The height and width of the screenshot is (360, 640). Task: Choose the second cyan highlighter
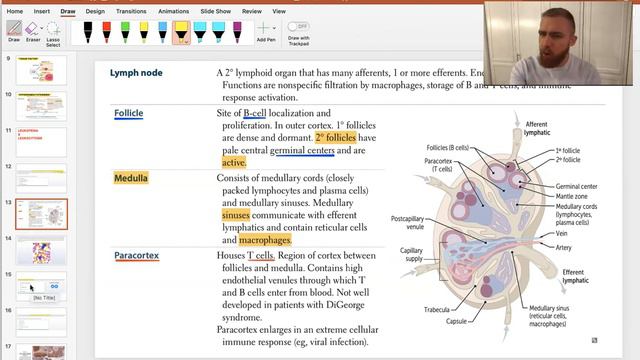[x=218, y=32]
